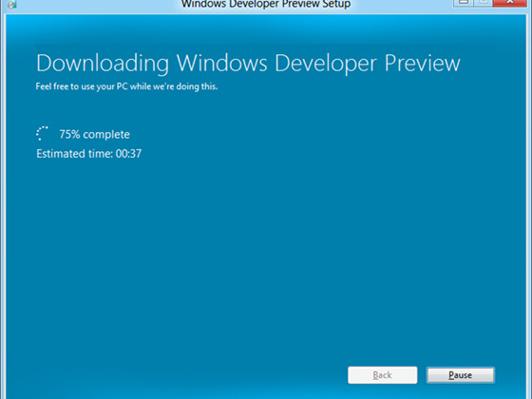
Task: Pause the download
Action: click(x=461, y=375)
